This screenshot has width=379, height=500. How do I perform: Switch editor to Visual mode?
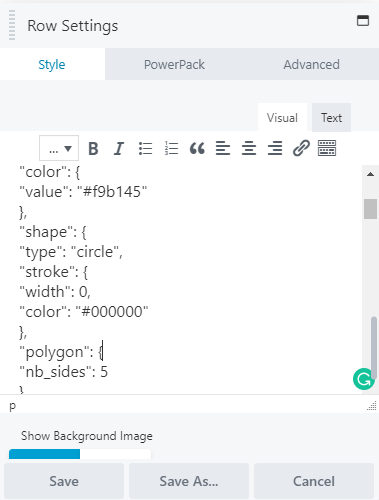(282, 117)
